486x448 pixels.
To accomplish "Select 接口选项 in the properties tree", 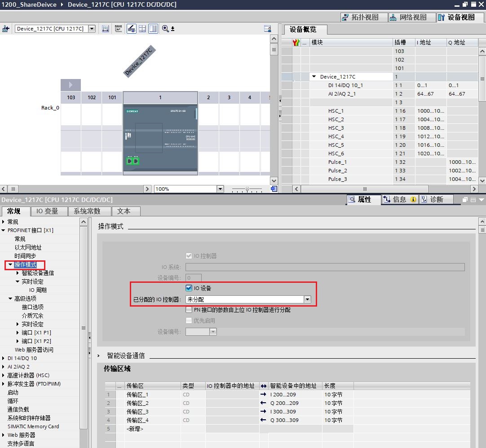I will 32,307.
